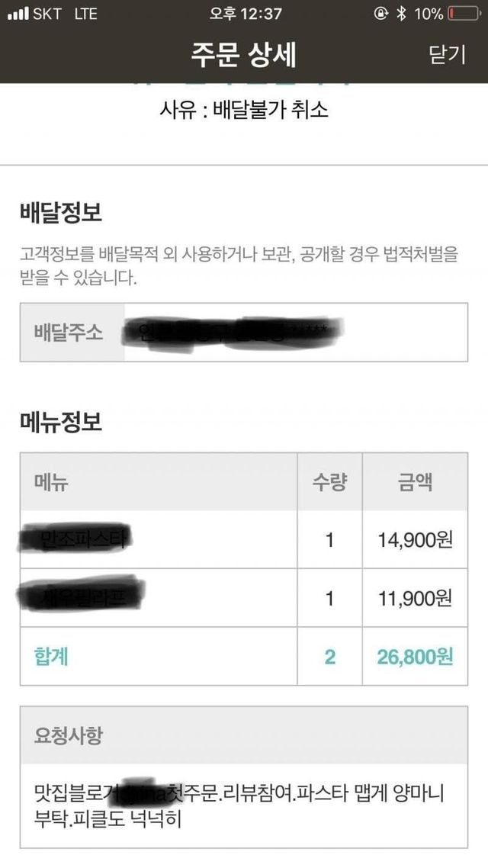The image size is (488, 868).
Task: Tap the 닫기 close button
Action: click(447, 55)
